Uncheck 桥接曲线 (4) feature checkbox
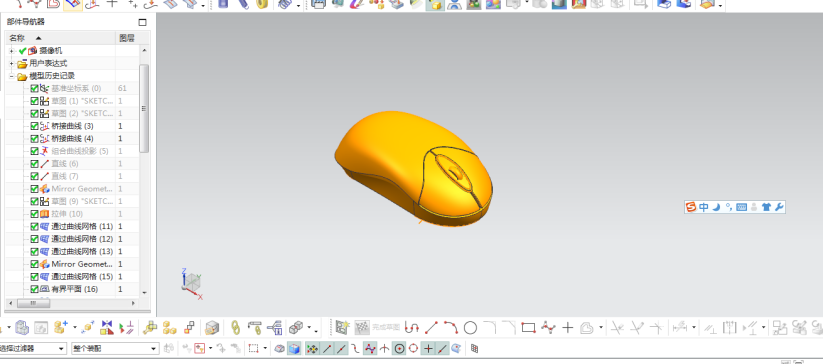The height and width of the screenshot is (364, 823). click(x=35, y=138)
